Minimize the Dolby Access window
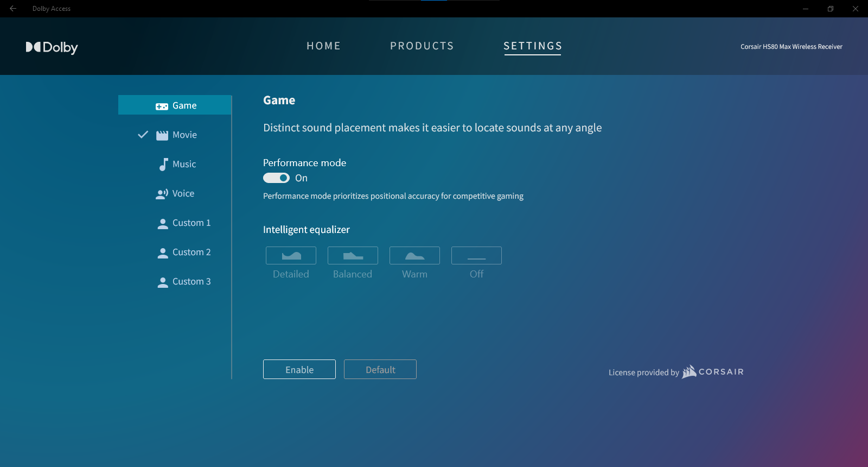Image resolution: width=868 pixels, height=467 pixels. (x=806, y=9)
